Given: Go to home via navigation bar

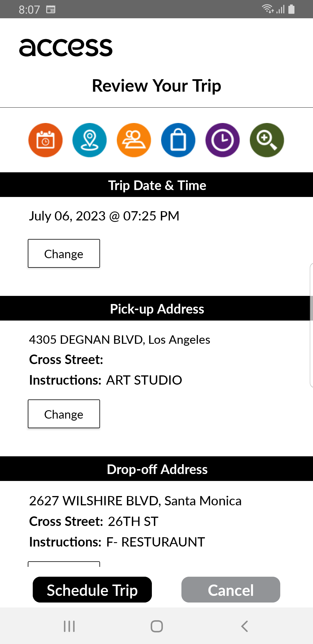Looking at the screenshot, I should pyautogui.click(x=157, y=626).
